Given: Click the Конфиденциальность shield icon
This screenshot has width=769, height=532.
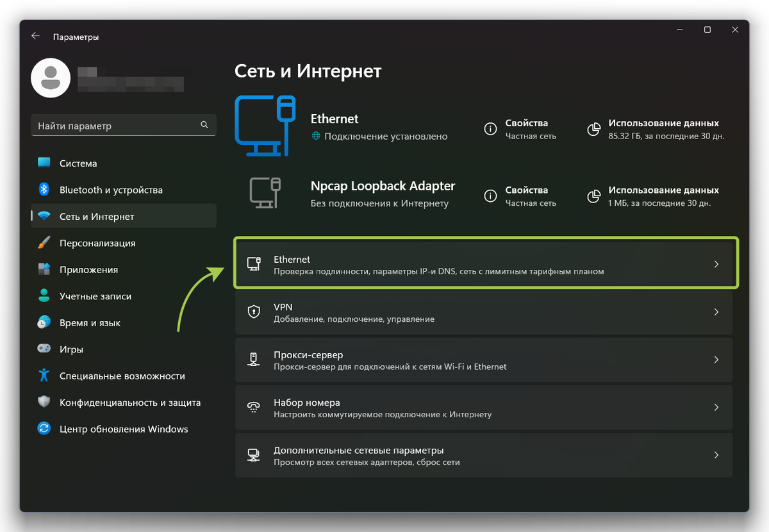Looking at the screenshot, I should (x=44, y=402).
